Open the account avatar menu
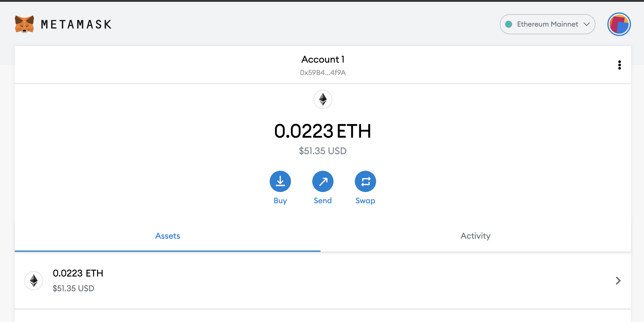The image size is (644, 322). pyautogui.click(x=619, y=24)
